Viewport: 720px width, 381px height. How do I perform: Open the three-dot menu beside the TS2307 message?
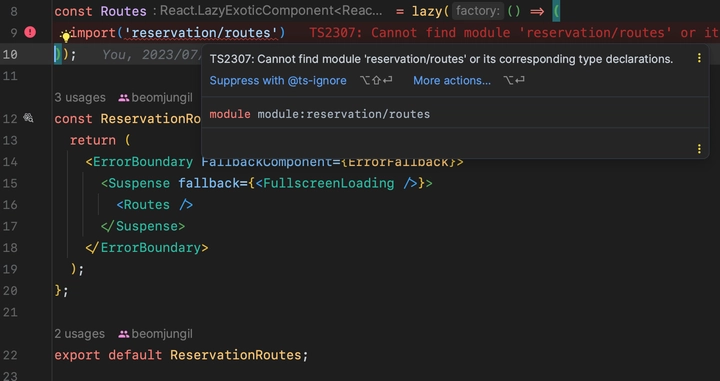(x=699, y=58)
